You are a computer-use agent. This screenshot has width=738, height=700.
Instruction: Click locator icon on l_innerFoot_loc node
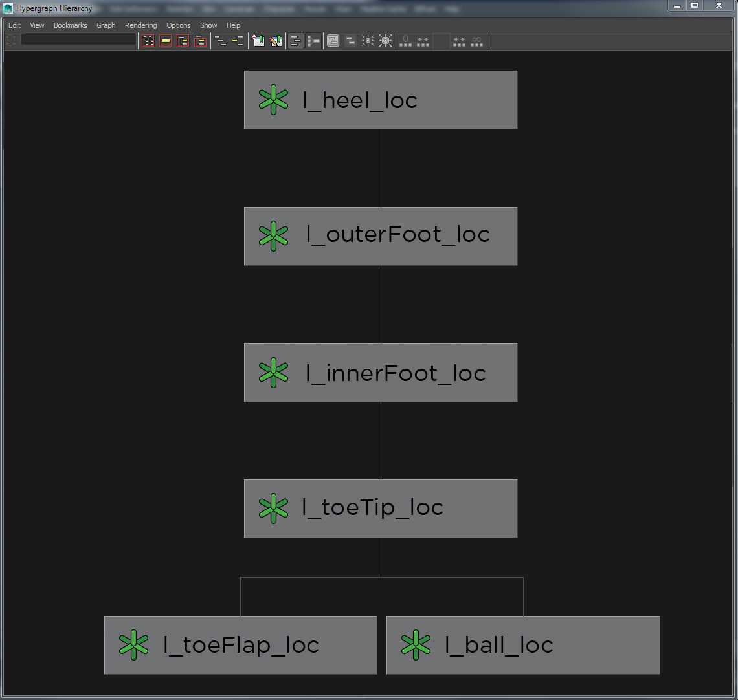(273, 373)
